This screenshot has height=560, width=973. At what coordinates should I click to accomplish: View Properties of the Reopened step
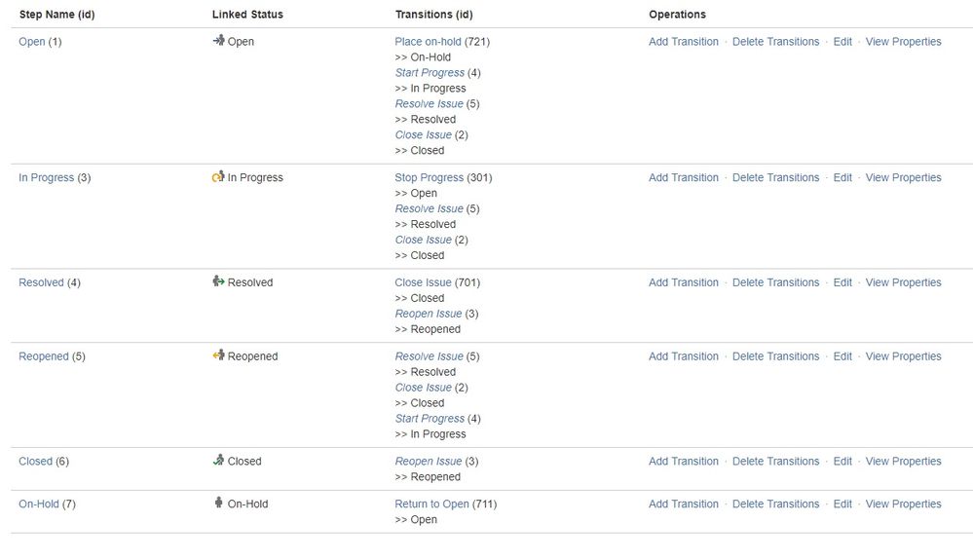[903, 356]
